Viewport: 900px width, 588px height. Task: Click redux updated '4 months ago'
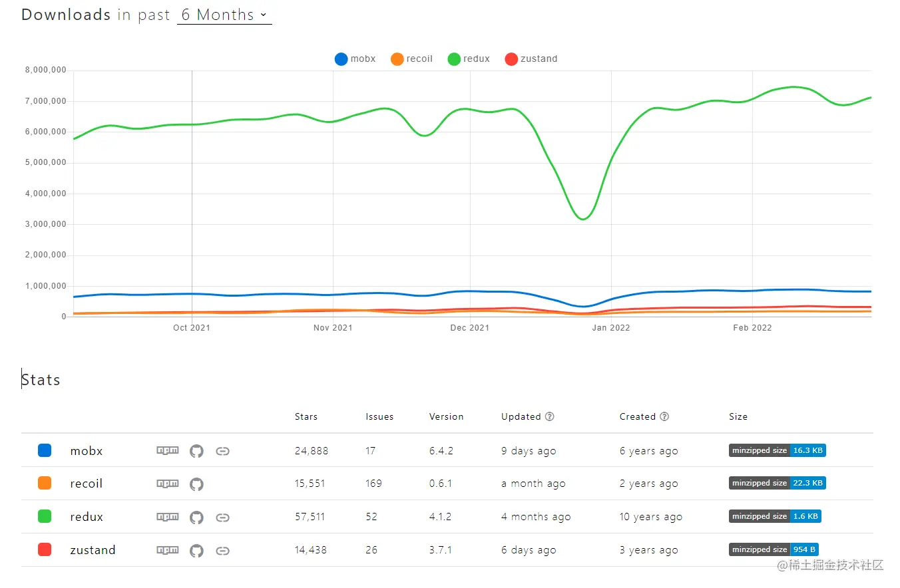536,517
